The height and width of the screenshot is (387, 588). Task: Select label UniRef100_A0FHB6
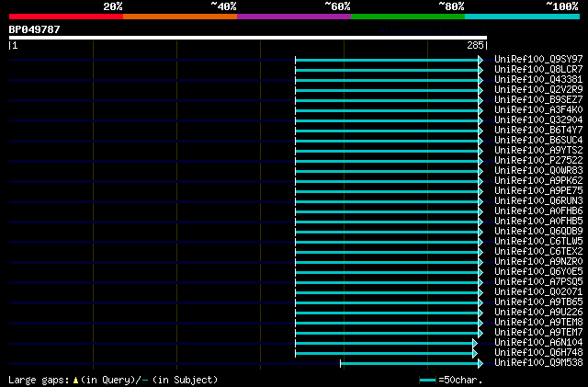pos(538,211)
